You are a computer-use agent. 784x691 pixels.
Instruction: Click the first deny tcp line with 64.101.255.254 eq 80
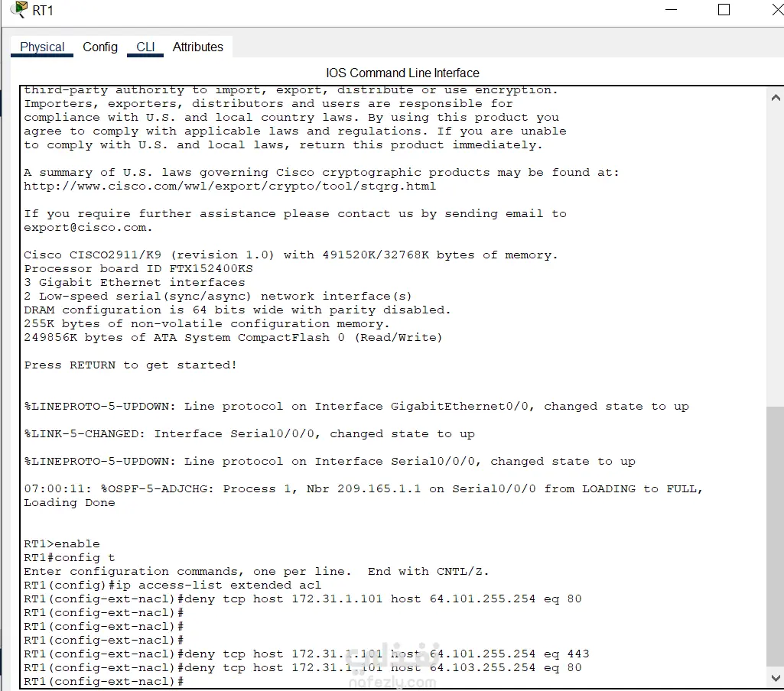pos(302,599)
